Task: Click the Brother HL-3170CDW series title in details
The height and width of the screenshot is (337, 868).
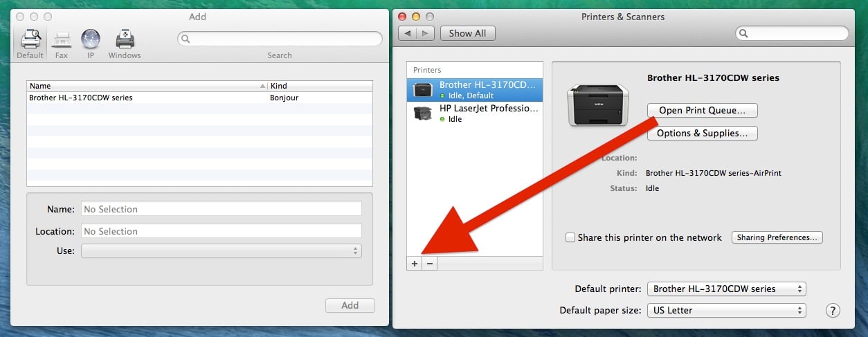Action: click(713, 78)
